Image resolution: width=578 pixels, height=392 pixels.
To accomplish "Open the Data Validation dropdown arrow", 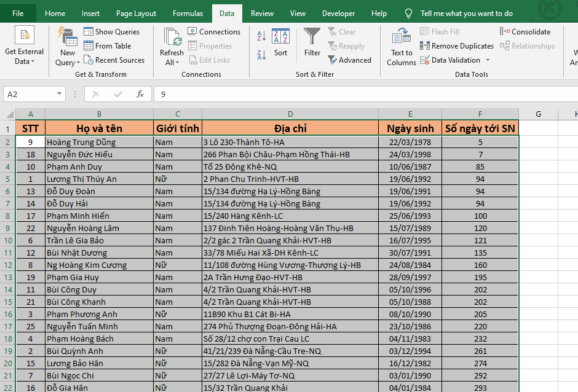I will [488, 60].
